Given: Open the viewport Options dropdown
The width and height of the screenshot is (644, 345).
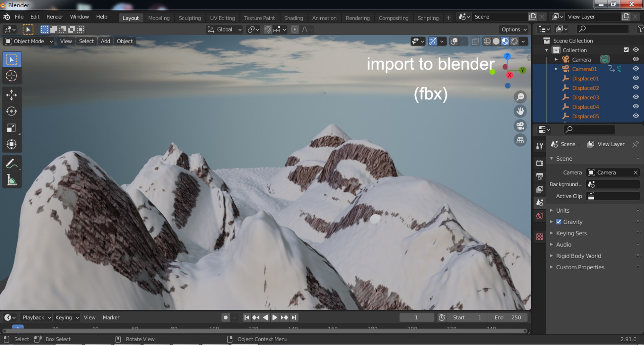Looking at the screenshot, I should coord(514,29).
